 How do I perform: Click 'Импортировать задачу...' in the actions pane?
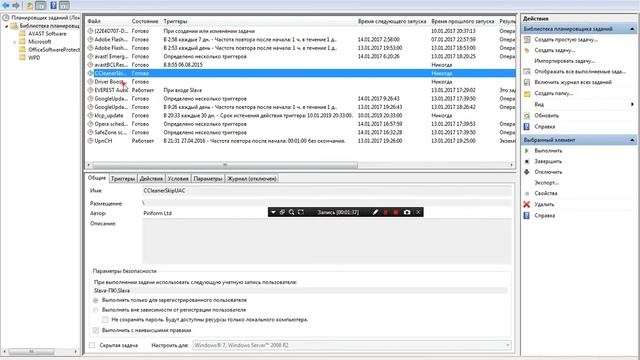[x=564, y=61]
